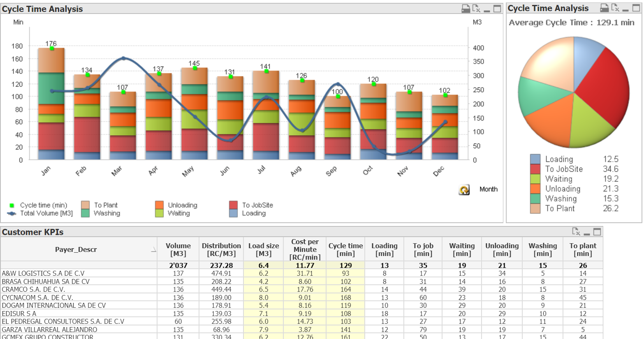Click the Total Volume [M3] legend line marker
The image size is (644, 339).
(x=12, y=213)
